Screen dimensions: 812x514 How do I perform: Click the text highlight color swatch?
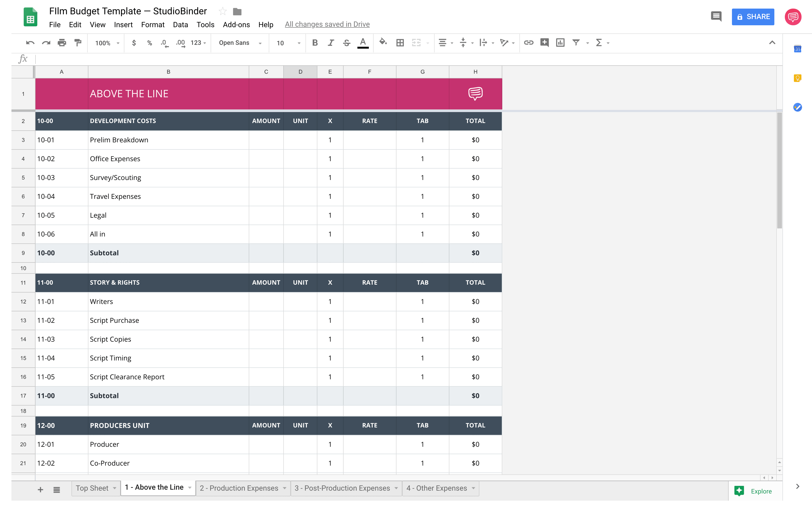pos(363,46)
